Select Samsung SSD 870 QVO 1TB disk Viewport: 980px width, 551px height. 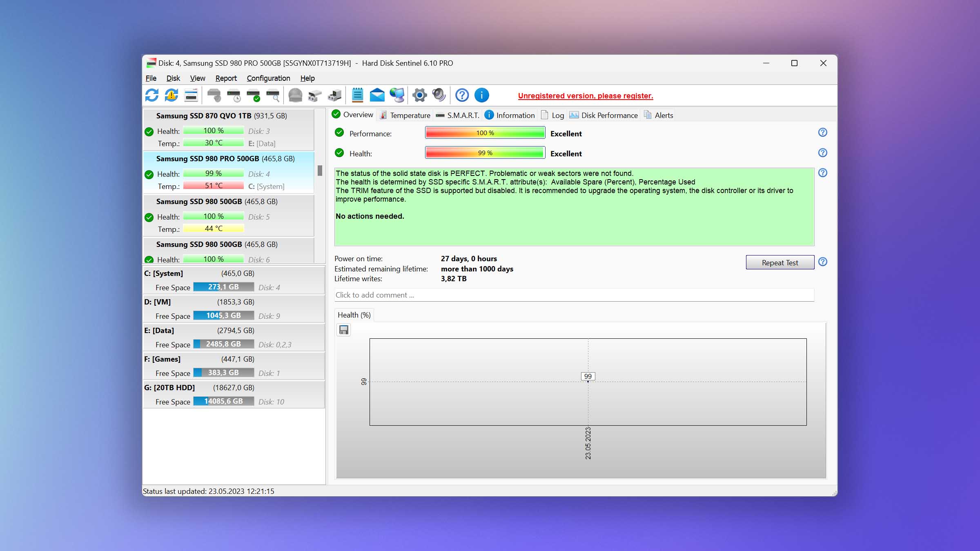229,129
